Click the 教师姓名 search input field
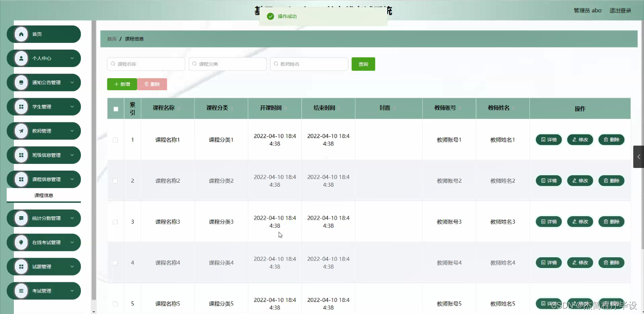 (x=309, y=64)
